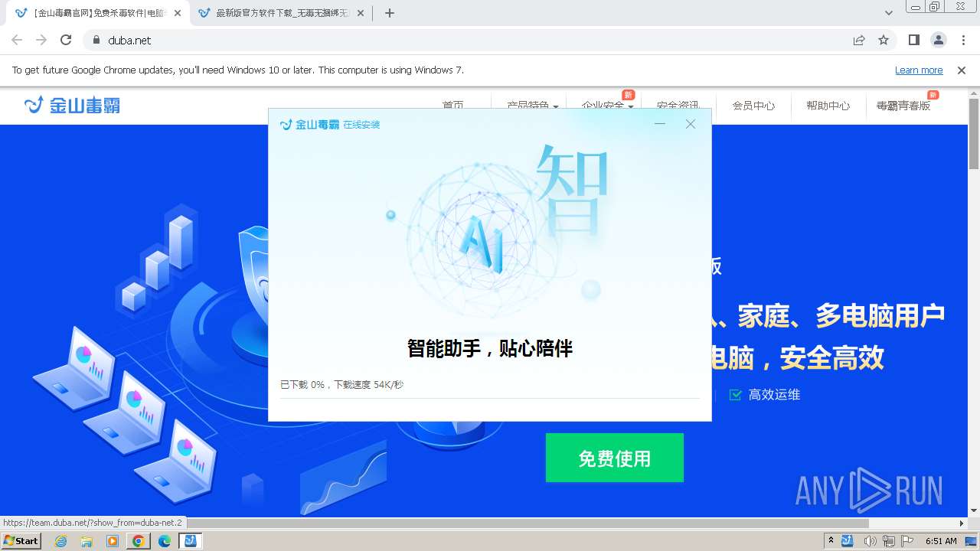Click the horizontal scrollbar's right arrow
980x551 pixels.
pos(962,523)
